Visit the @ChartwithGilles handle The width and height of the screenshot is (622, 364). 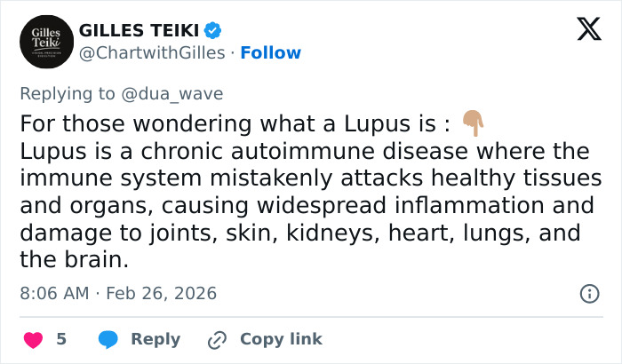point(152,53)
